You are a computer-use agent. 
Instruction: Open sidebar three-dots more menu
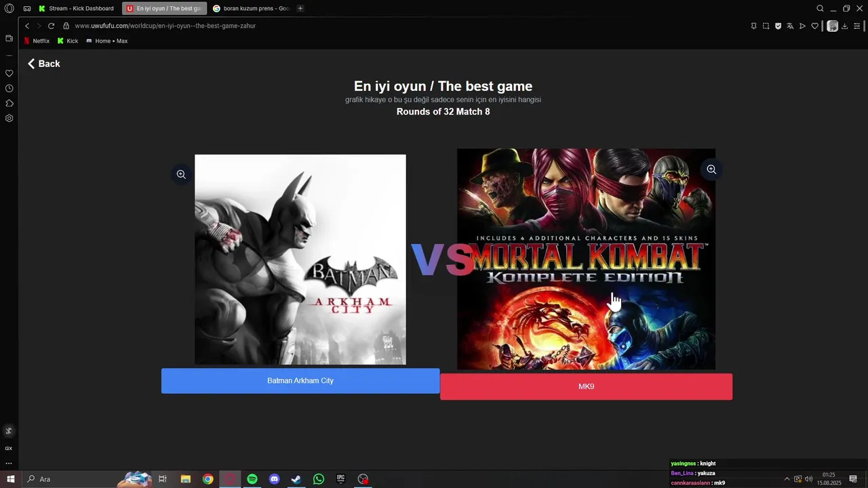tap(9, 464)
